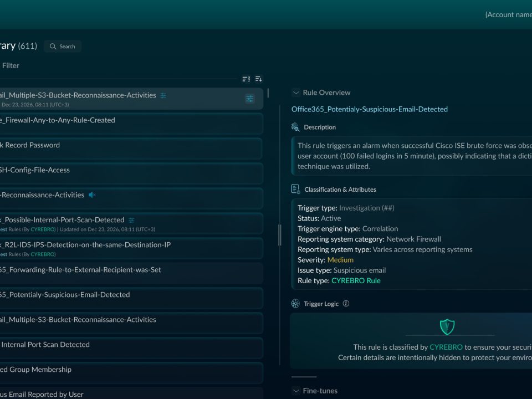Viewport: 532px width, 399px height.
Task: Click the fine-tune icon beside Possible-Internal-Port-Scan-Detected
Action: coord(131,220)
